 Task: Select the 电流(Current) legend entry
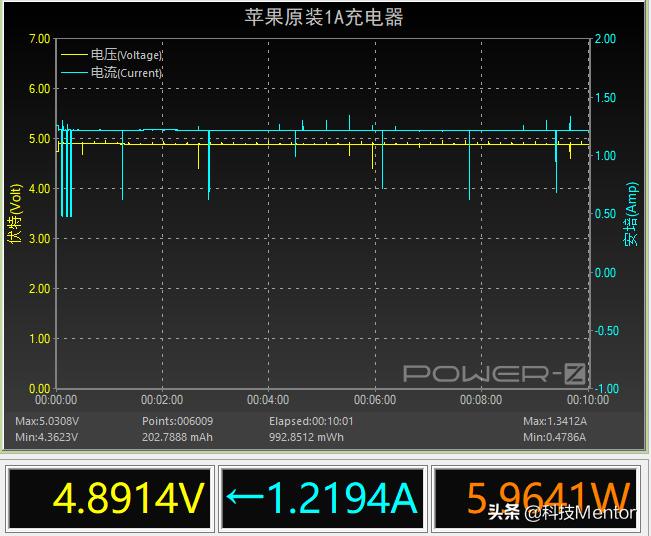(111, 73)
